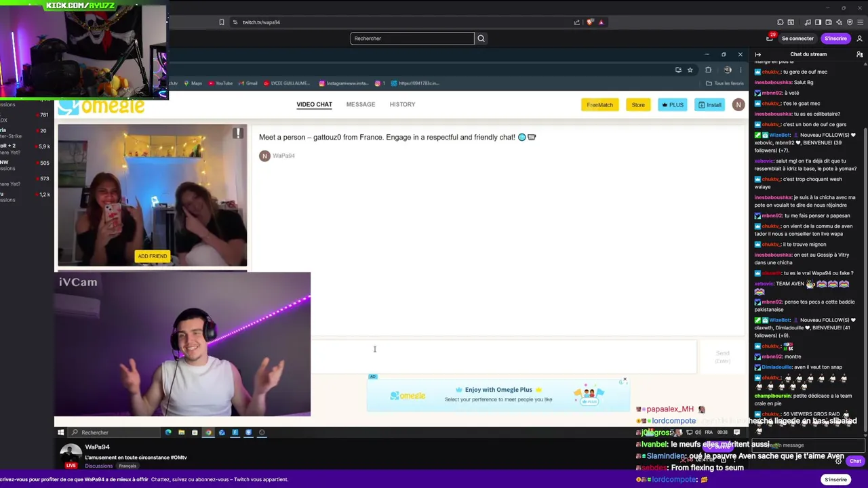This screenshot has width=868, height=488.
Task: Click the Windows taskbar Rechercher search box
Action: click(x=114, y=432)
